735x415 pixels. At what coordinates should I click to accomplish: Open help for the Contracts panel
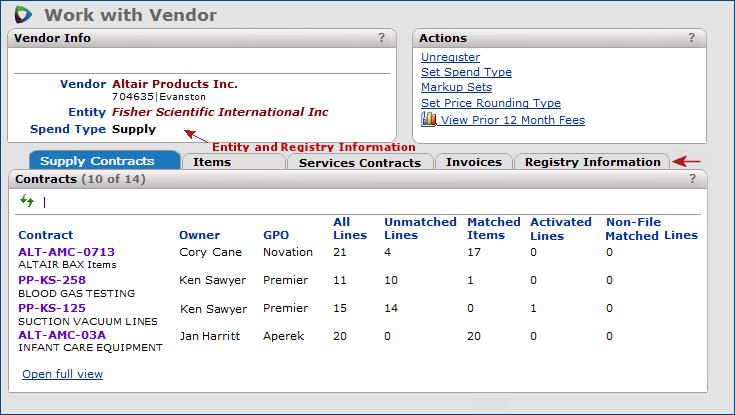pos(691,179)
